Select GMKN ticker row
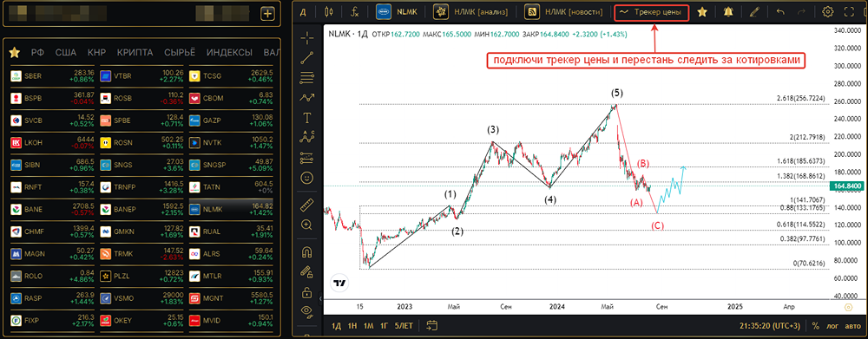This screenshot has width=868, height=339. click(142, 231)
